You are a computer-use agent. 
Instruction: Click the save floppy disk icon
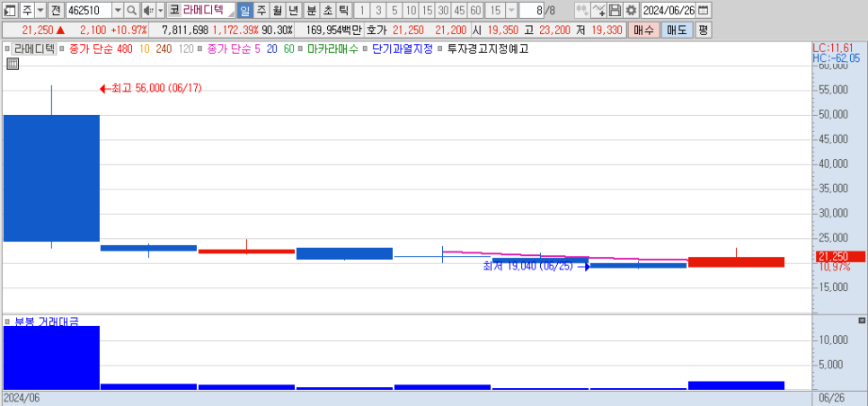pos(615,11)
